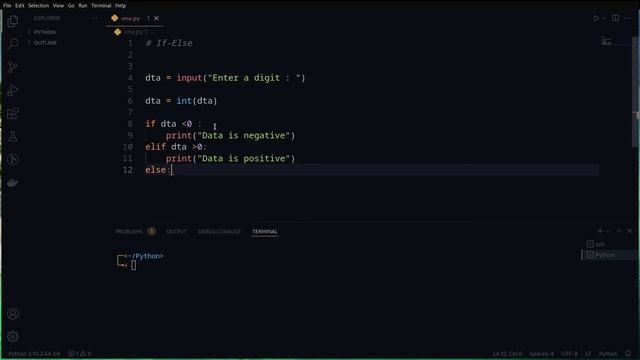Open the Terminal menu

tap(101, 6)
